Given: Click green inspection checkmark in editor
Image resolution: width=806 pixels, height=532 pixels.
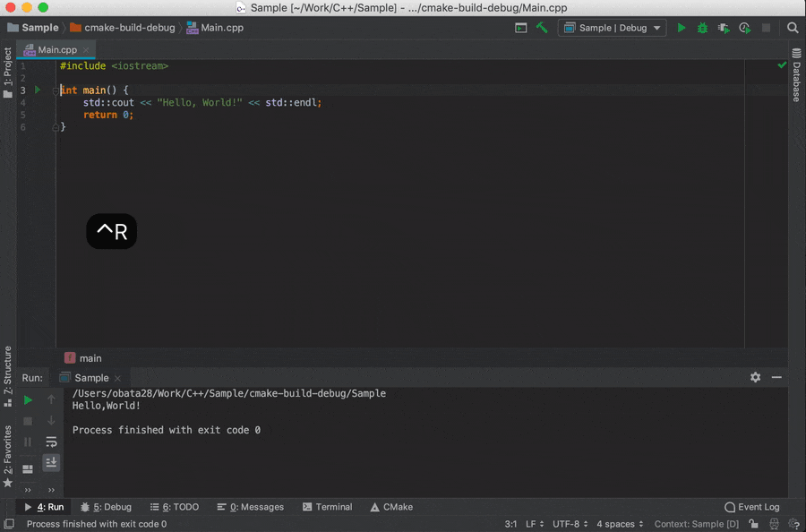Looking at the screenshot, I should tap(782, 65).
